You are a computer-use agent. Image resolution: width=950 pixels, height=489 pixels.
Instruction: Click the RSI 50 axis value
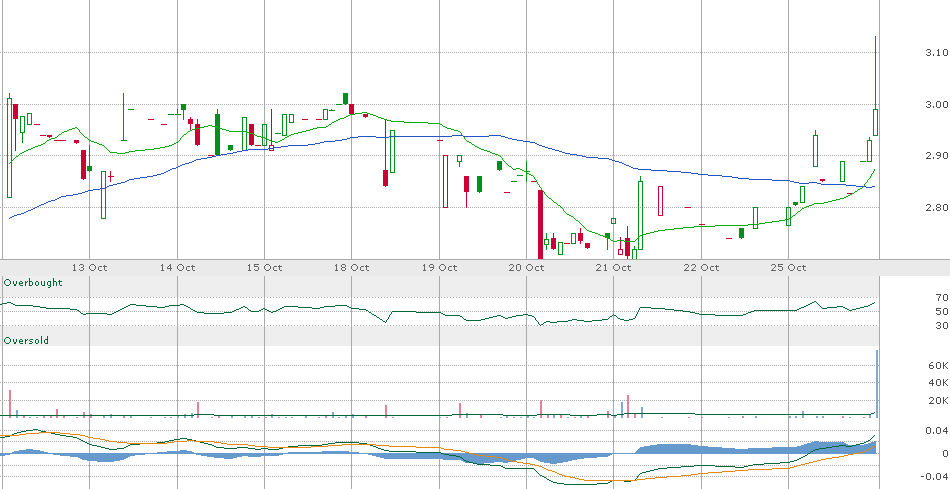point(942,311)
